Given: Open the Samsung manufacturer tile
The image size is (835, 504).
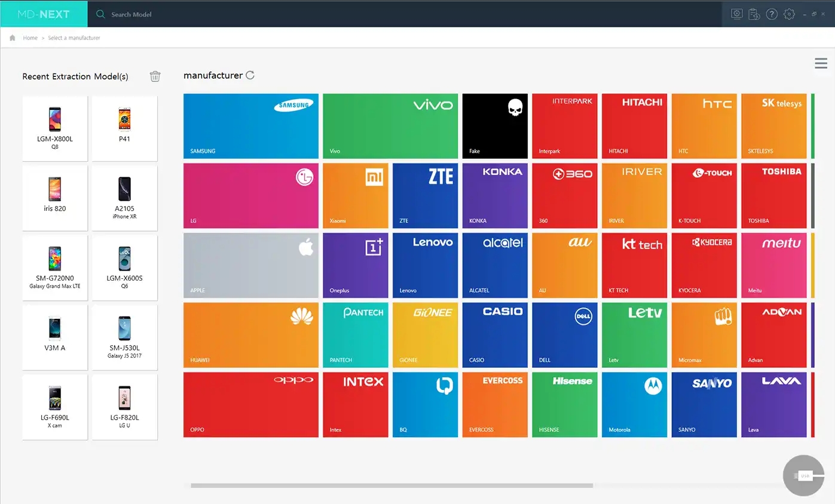Looking at the screenshot, I should (x=250, y=126).
